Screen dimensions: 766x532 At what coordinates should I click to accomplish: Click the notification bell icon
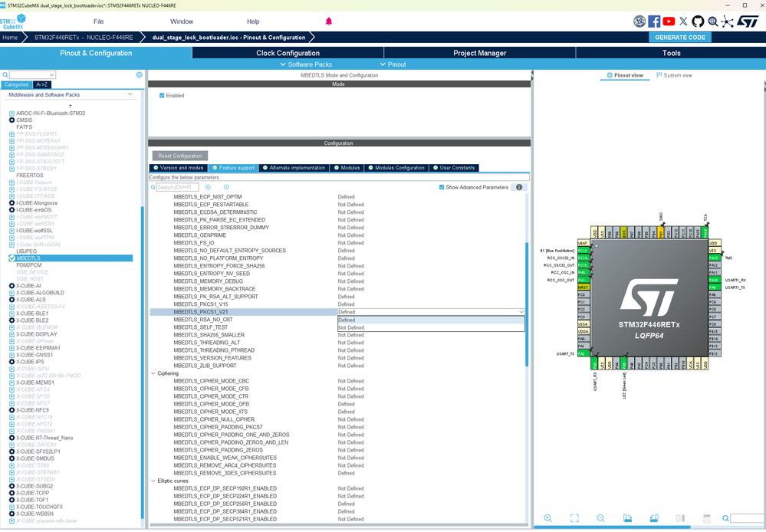tap(329, 21)
